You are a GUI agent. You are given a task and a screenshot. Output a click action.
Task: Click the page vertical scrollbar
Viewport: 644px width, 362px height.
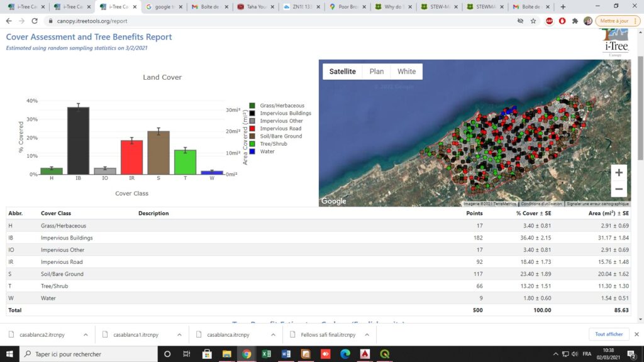coord(640,108)
